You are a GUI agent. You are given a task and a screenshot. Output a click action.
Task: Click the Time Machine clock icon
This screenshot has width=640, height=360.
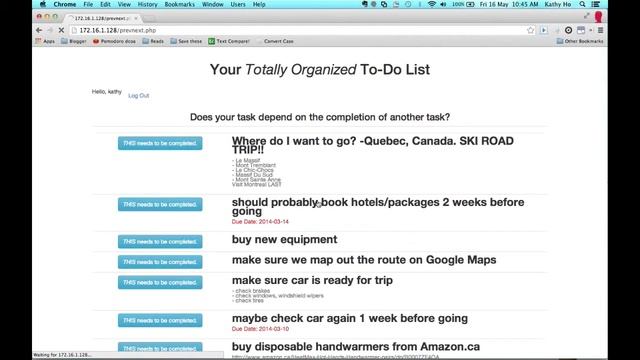(408, 4)
